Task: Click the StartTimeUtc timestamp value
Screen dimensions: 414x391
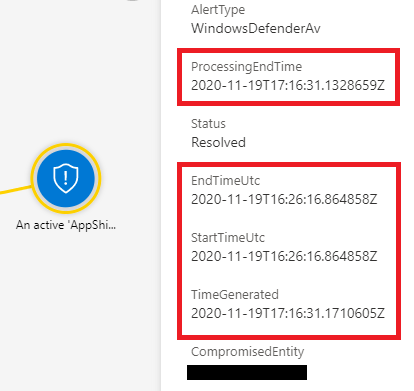Action: 284,256
